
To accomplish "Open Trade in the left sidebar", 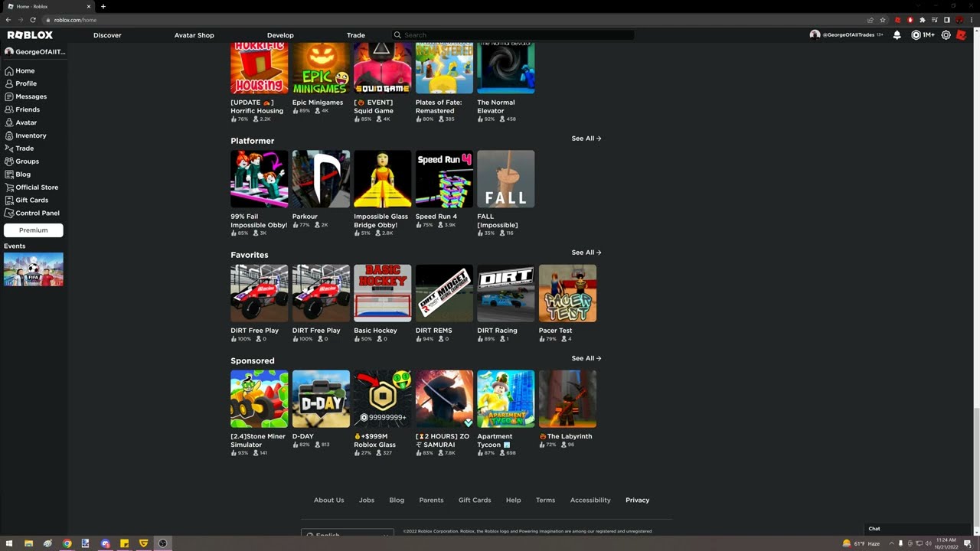I will (19, 148).
